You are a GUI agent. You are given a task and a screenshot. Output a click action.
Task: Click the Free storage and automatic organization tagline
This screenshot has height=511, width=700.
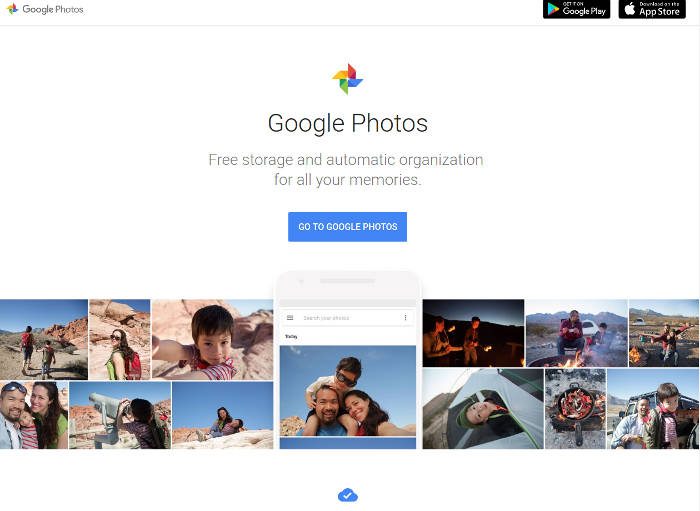point(346,170)
